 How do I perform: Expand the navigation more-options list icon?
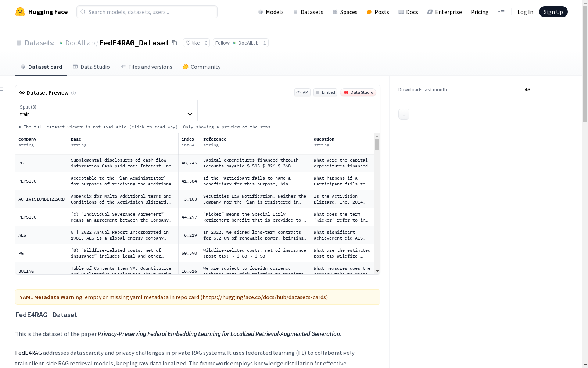[x=501, y=12]
